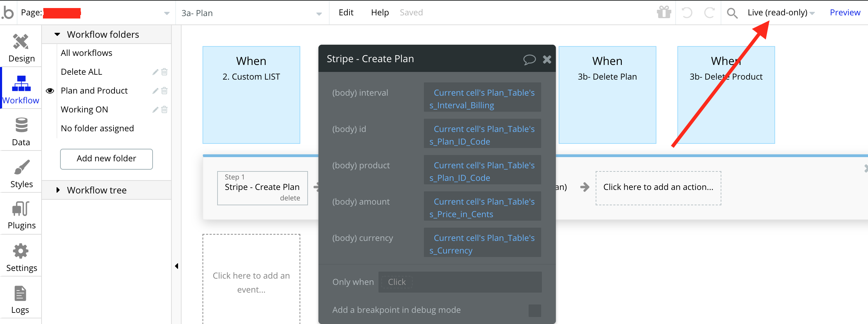This screenshot has width=868, height=324.
Task: Delete the Delete ALL folder trash icon
Action: pyautogui.click(x=164, y=72)
